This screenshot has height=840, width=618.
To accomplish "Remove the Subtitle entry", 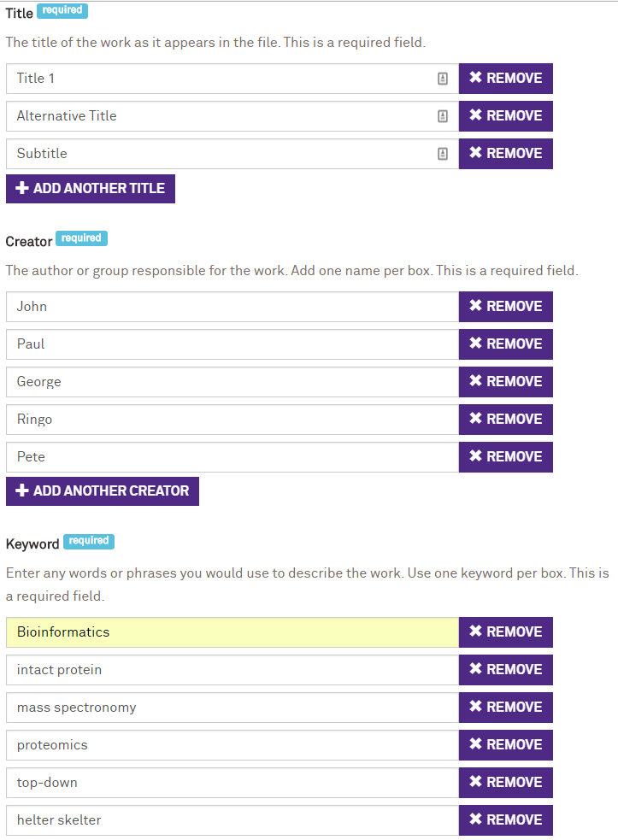I will 505,154.
